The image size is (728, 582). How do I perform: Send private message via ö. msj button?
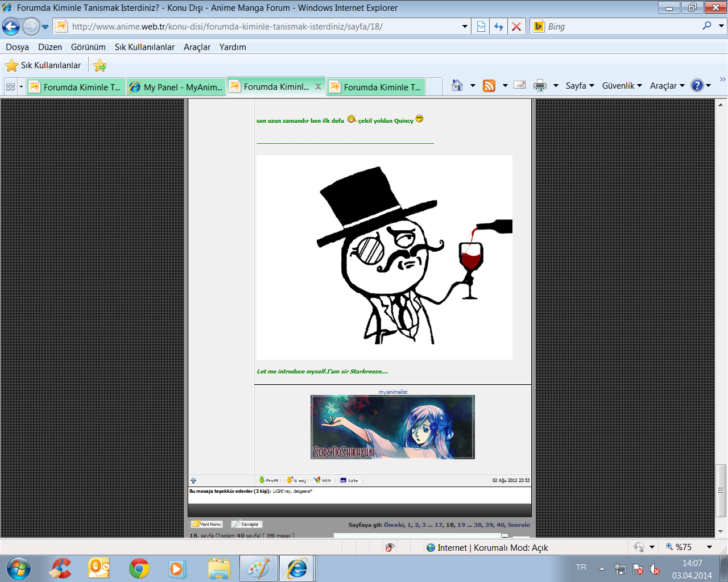pyautogui.click(x=296, y=480)
